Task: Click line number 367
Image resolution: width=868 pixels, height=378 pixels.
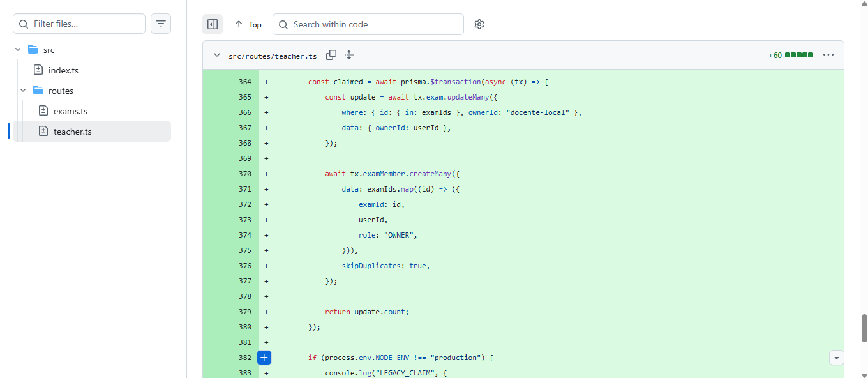Action: point(244,128)
